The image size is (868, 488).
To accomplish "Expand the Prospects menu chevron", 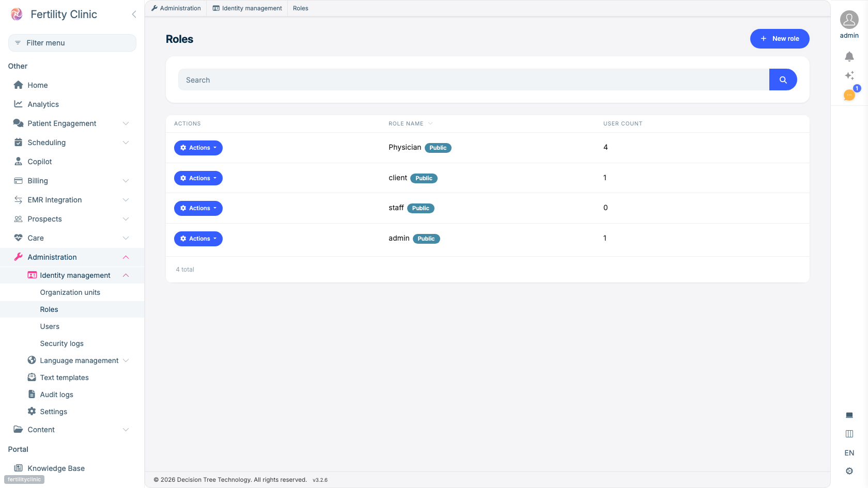I will (126, 219).
